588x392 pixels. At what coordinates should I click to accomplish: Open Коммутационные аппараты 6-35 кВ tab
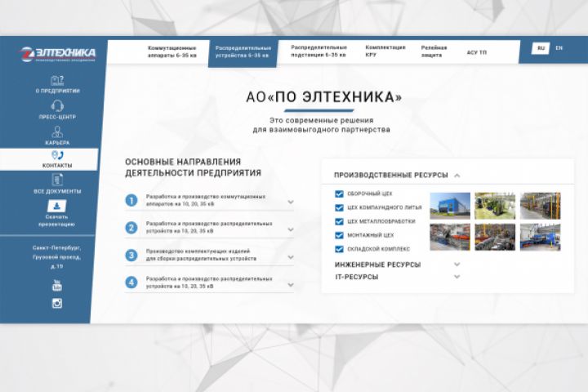tap(172, 51)
